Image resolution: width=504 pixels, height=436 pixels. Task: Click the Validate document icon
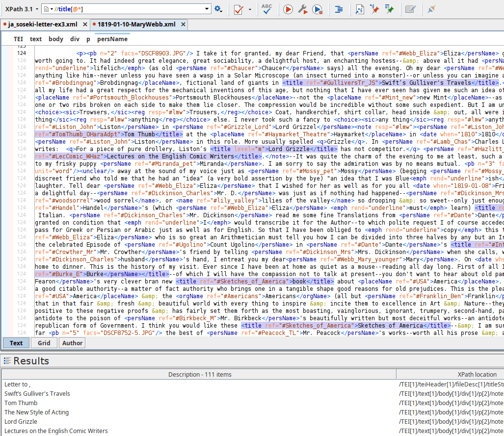239,9
